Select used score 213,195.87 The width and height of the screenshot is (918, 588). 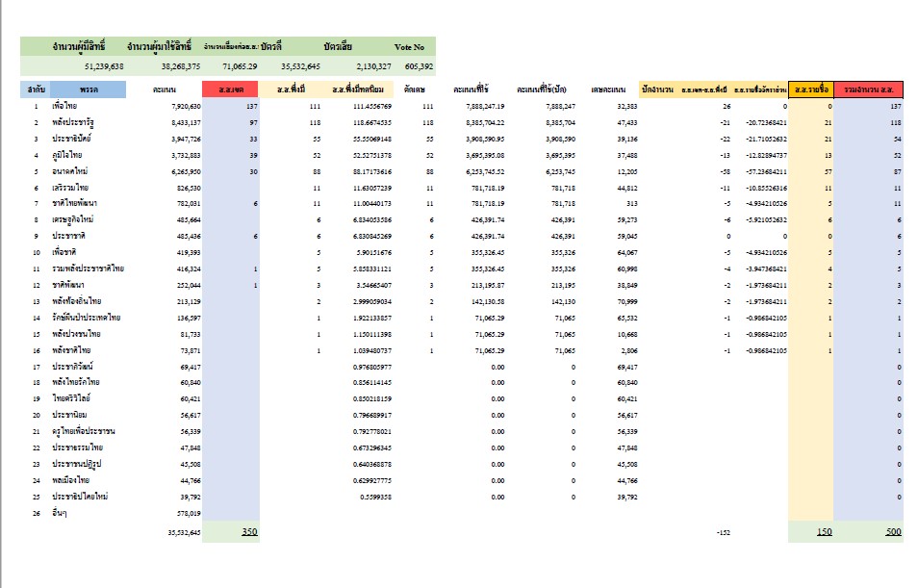point(488,285)
